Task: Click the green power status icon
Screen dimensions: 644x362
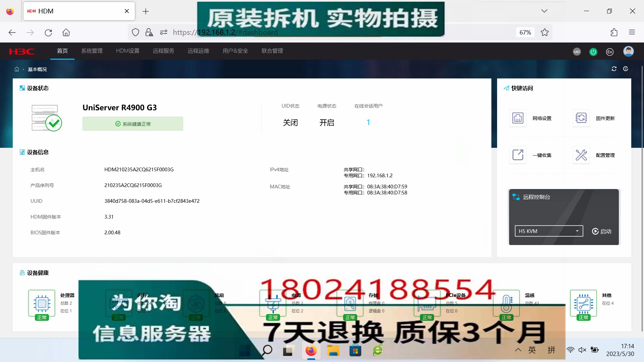Action: 593,52
